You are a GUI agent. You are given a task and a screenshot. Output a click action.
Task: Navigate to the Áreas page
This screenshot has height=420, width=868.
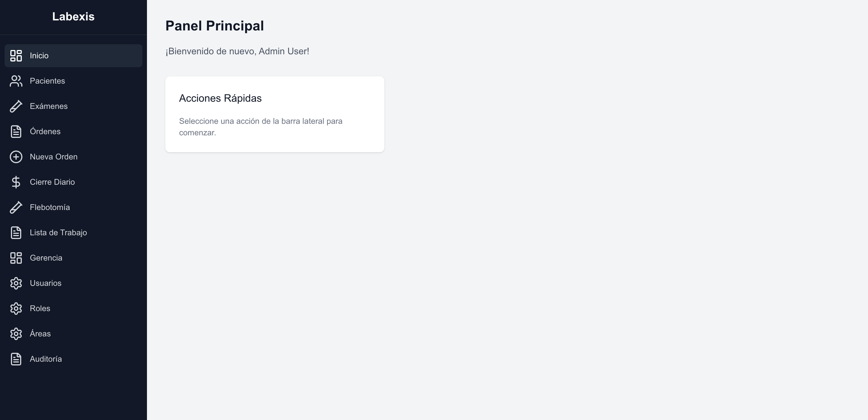click(x=40, y=334)
